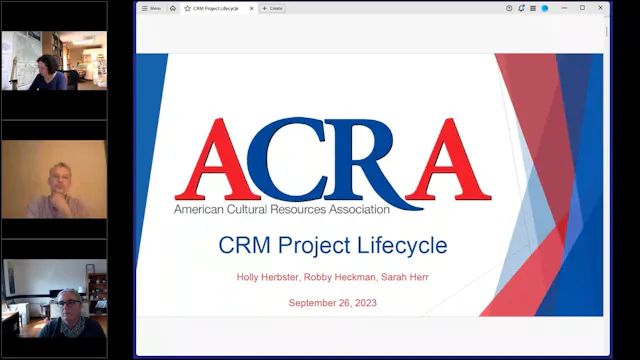Close the document viewer window
The image size is (640, 360).
(600, 8)
